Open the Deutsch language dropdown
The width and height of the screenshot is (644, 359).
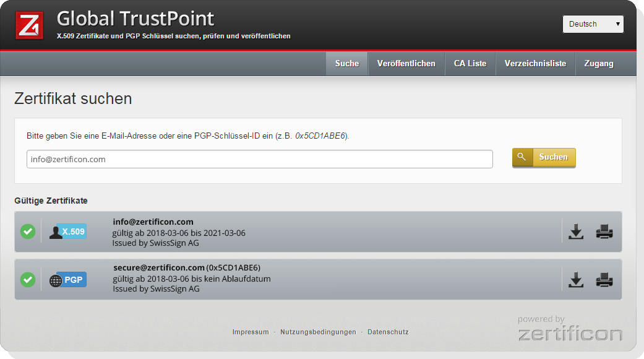pyautogui.click(x=593, y=24)
